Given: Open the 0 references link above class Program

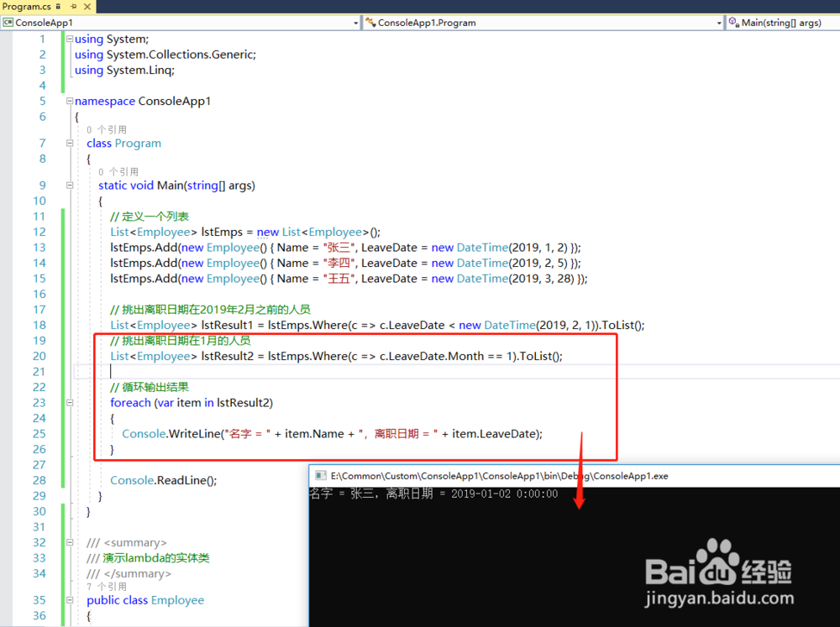Looking at the screenshot, I should (107, 129).
